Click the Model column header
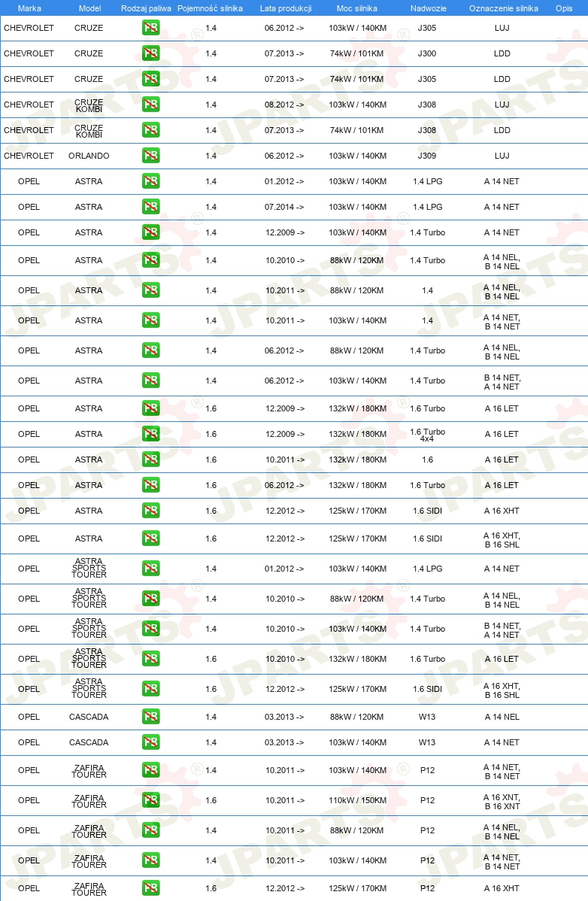The image size is (588, 901). [89, 8]
